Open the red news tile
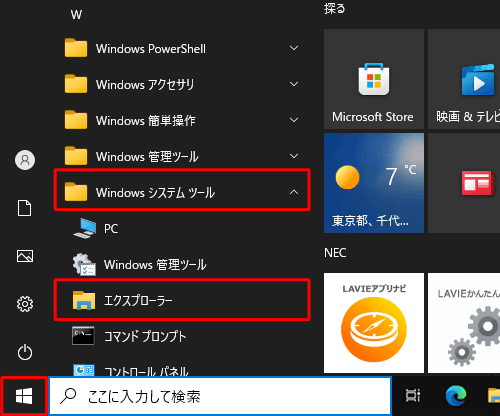 [x=464, y=183]
